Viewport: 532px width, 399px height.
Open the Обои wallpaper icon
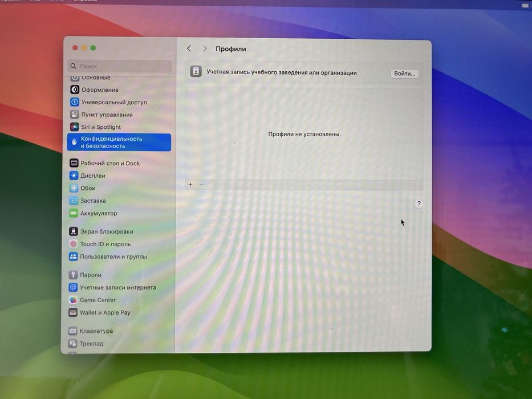[x=74, y=188]
